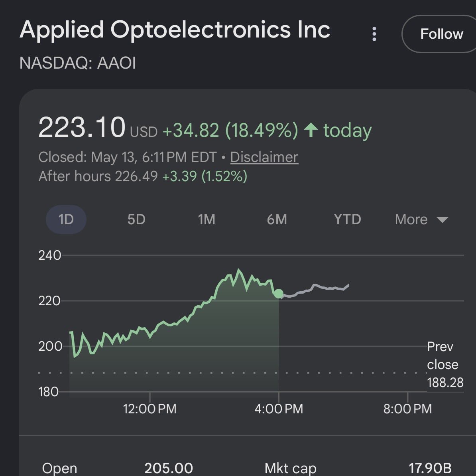Image resolution: width=476 pixels, height=476 pixels.
Task: Click the More dropdown arrow icon
Action: (442, 219)
